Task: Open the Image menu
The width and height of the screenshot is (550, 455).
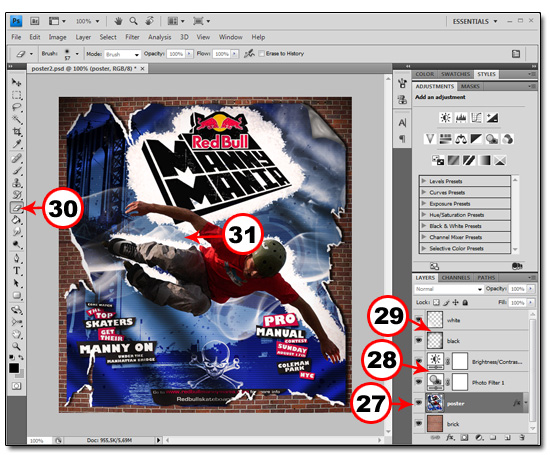Action: click(x=58, y=37)
